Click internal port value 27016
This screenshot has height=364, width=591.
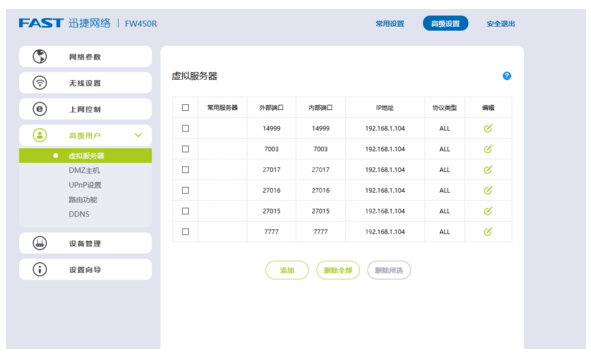point(320,190)
